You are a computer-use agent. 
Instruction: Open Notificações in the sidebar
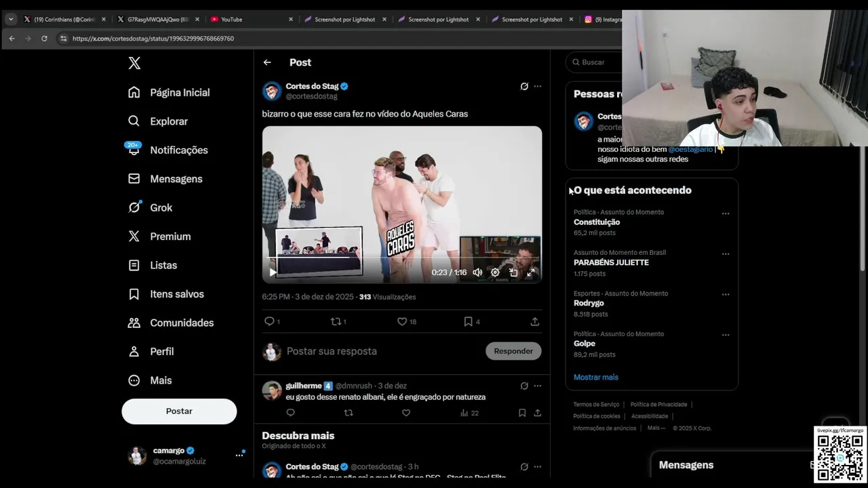pos(167,150)
